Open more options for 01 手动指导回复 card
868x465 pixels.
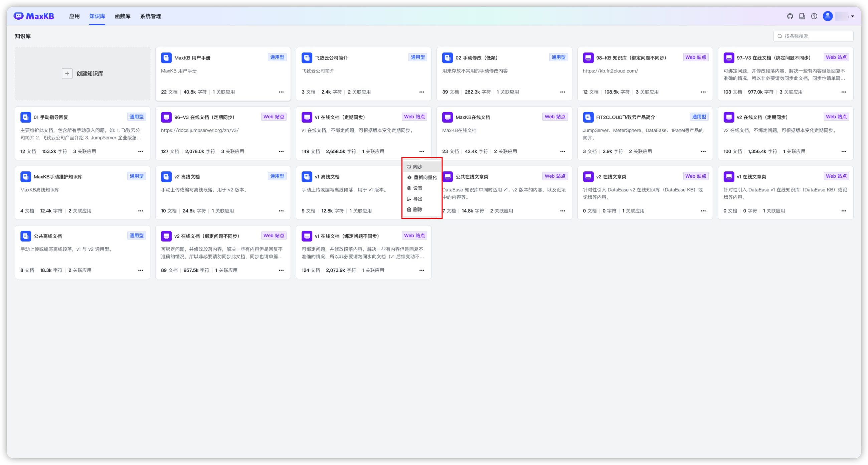click(141, 151)
